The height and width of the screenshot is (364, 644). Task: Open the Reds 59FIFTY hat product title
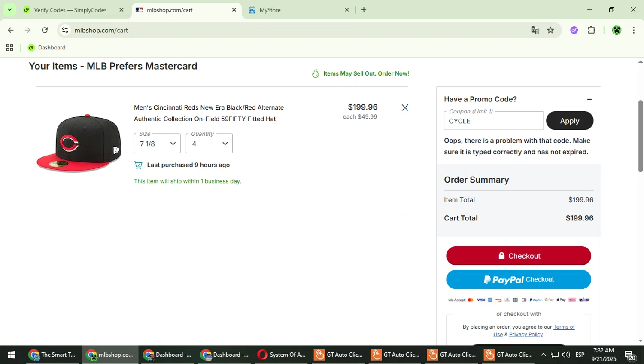209,113
